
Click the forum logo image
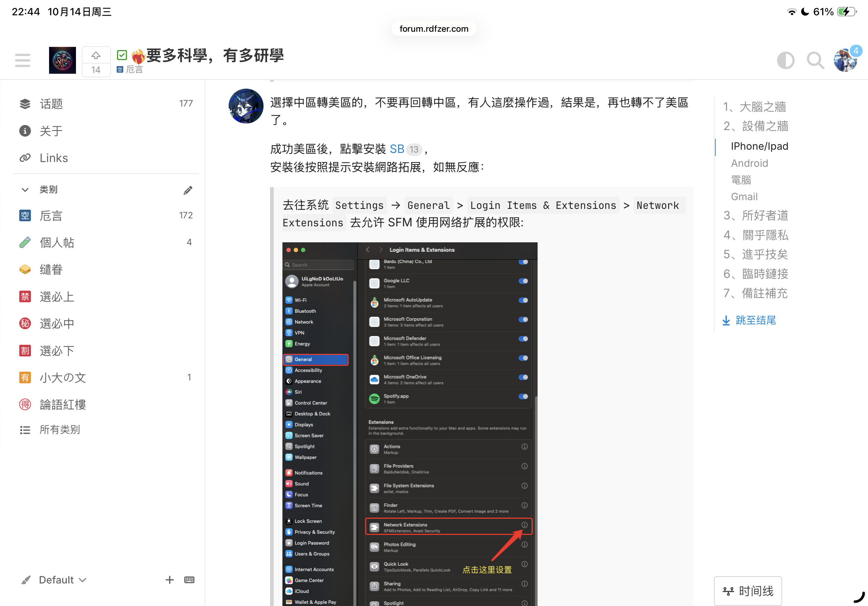[63, 60]
